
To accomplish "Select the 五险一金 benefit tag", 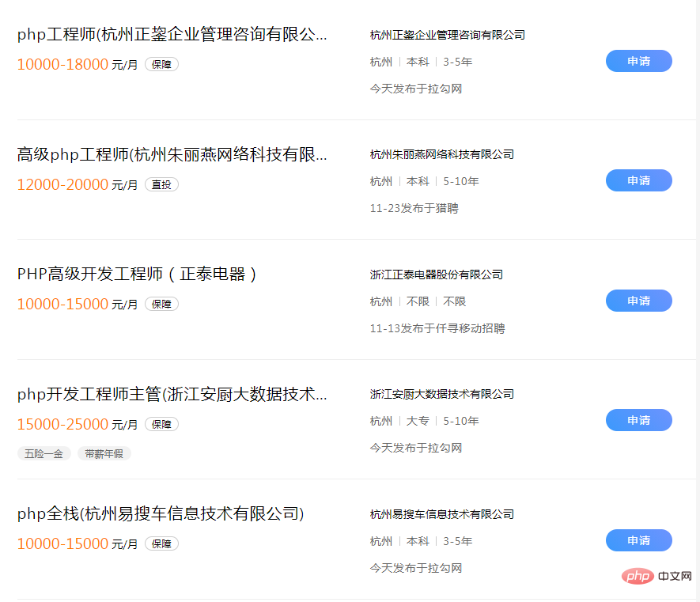I will pos(44,454).
